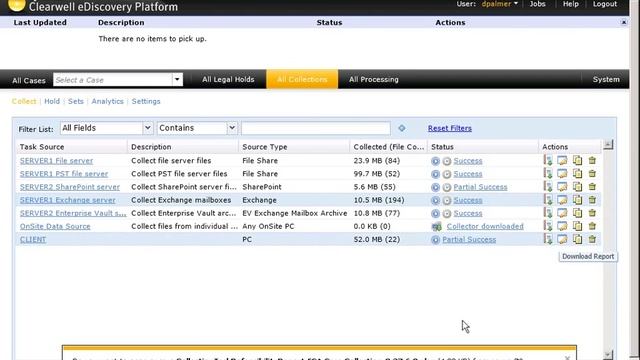640x360 pixels.
Task: Apply the filter using the blue arrow icon
Action: click(402, 128)
